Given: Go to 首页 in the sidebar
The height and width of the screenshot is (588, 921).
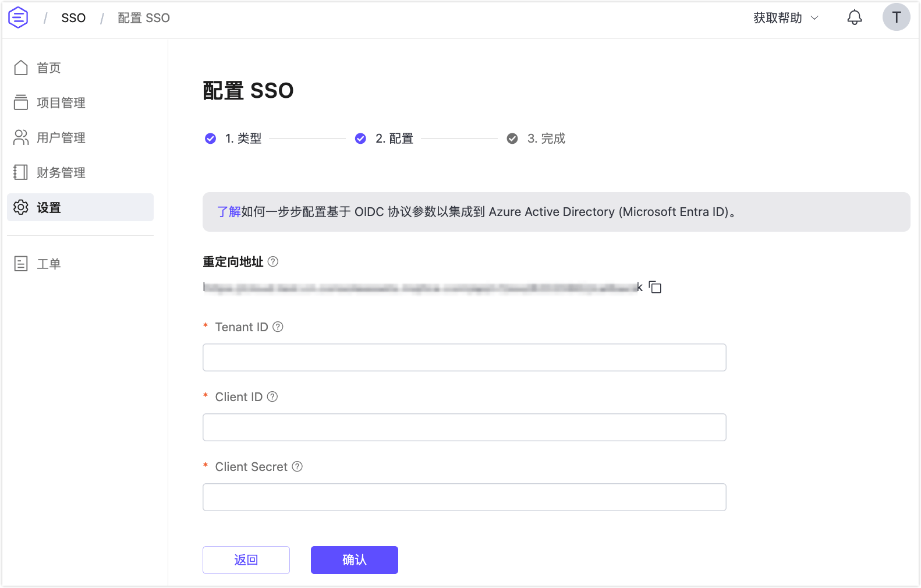Looking at the screenshot, I should 80,68.
